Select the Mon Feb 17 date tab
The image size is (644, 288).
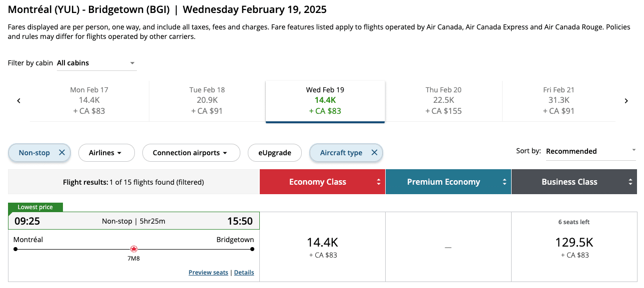pos(89,100)
